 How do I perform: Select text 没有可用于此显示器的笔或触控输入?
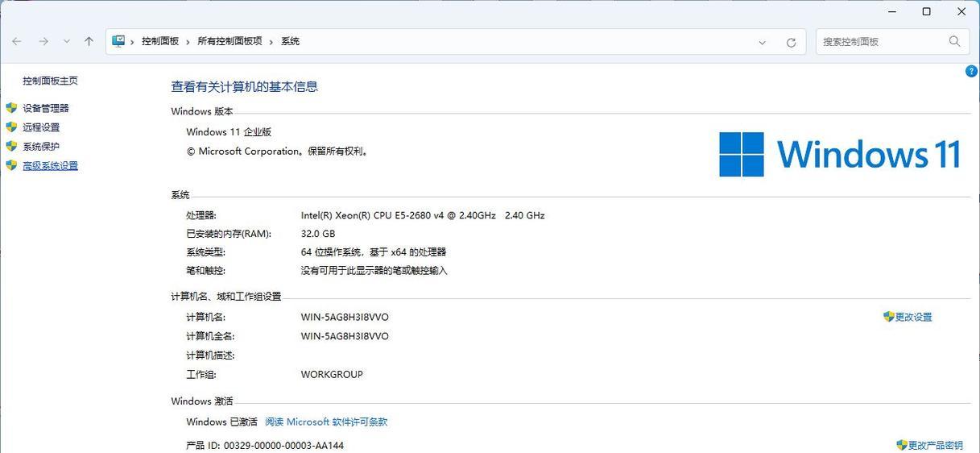[x=374, y=271]
